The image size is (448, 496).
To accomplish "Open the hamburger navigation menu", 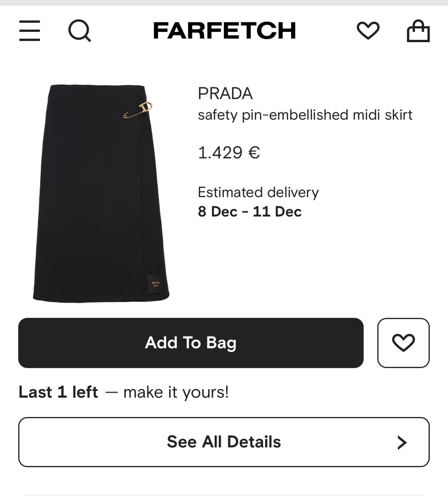I will (x=29, y=31).
